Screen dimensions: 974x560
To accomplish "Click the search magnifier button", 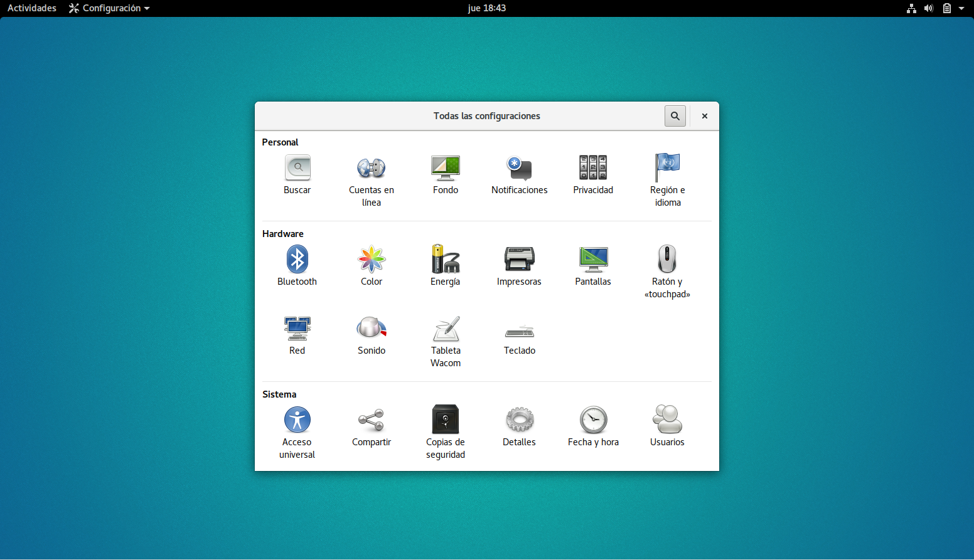I will coord(675,116).
